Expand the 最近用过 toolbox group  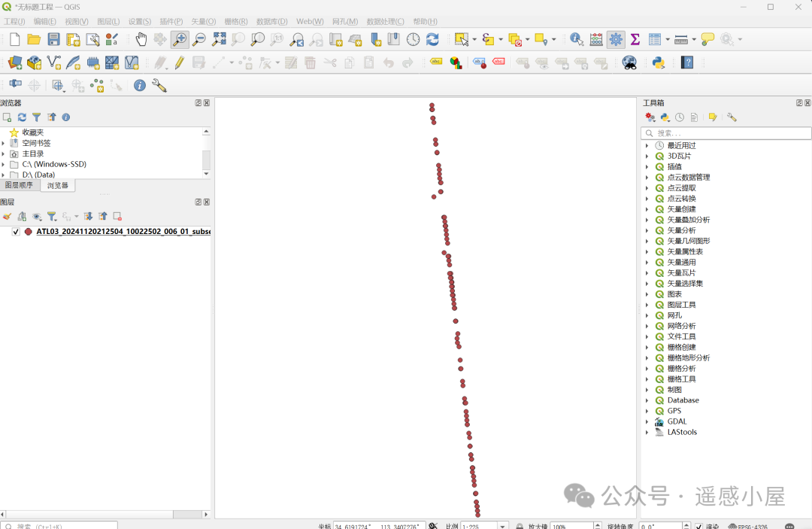click(647, 145)
